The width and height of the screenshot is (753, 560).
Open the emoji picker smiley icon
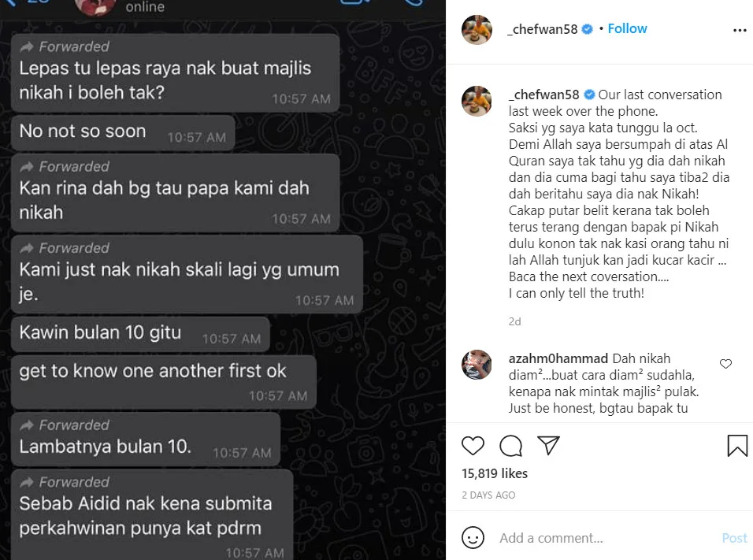(x=473, y=537)
